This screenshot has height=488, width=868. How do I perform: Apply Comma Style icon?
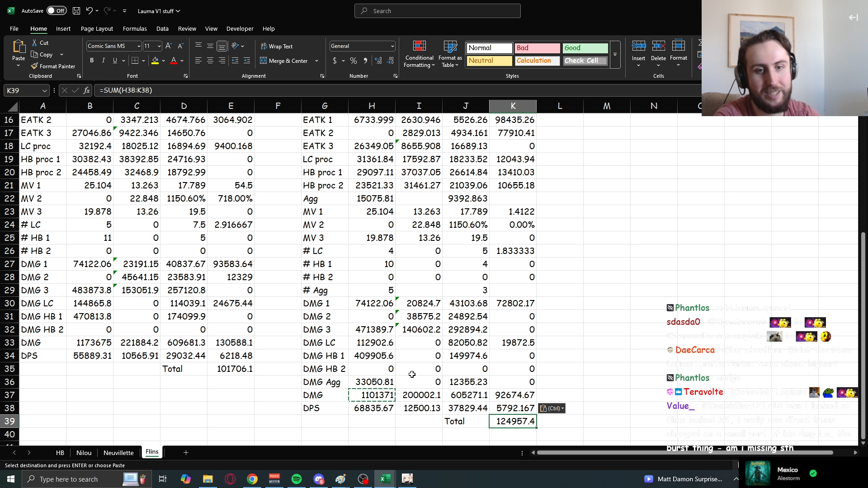(365, 61)
